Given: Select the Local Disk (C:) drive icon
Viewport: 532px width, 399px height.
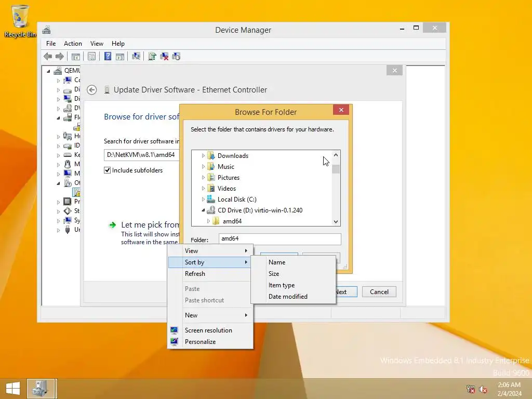Looking at the screenshot, I should pyautogui.click(x=211, y=199).
